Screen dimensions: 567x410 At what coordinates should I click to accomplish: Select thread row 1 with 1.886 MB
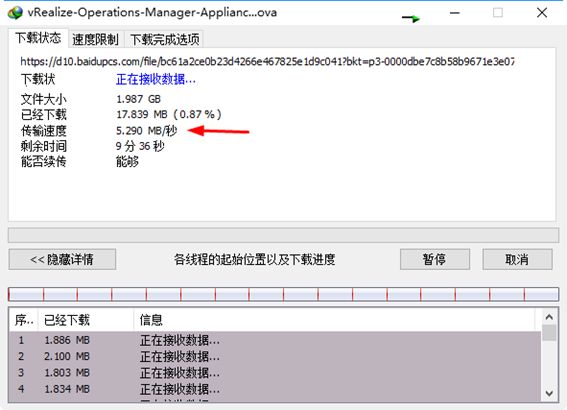pyautogui.click(x=275, y=340)
